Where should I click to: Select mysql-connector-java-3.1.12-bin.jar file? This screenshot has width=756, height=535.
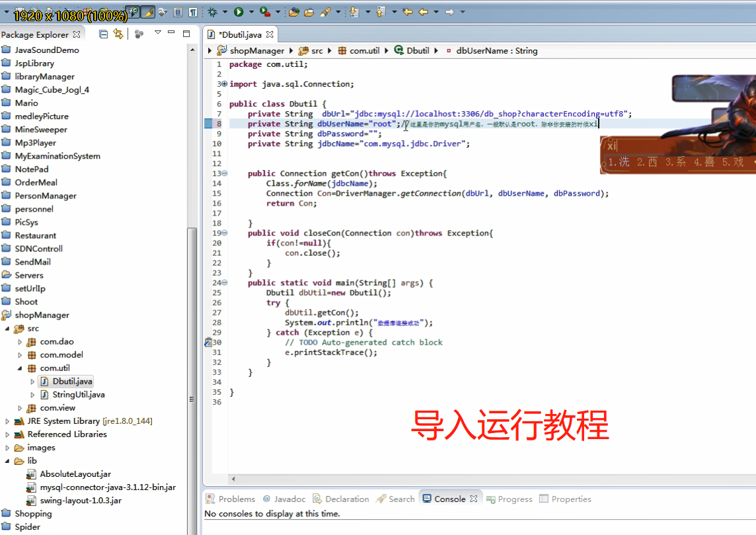coord(101,487)
